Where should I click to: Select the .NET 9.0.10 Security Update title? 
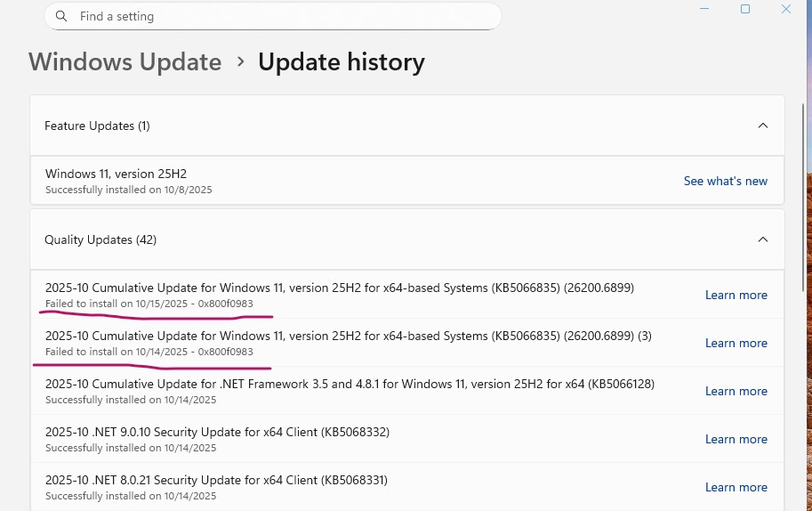click(x=217, y=432)
